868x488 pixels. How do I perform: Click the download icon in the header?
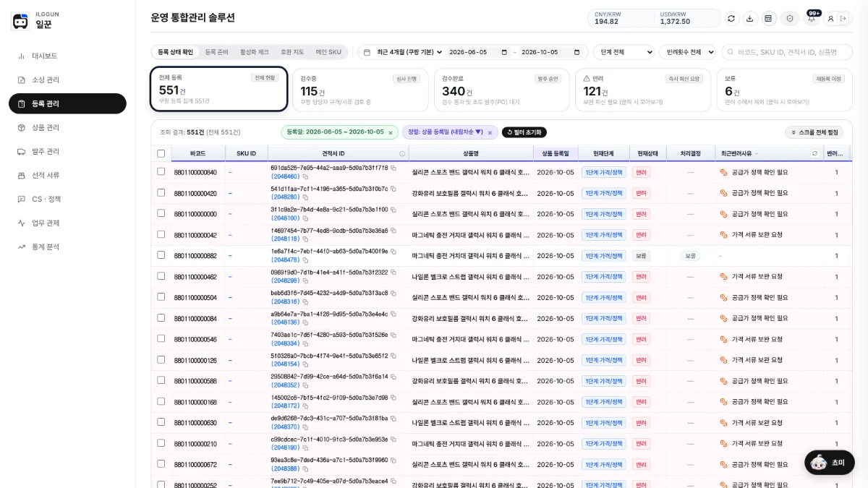[x=749, y=18]
